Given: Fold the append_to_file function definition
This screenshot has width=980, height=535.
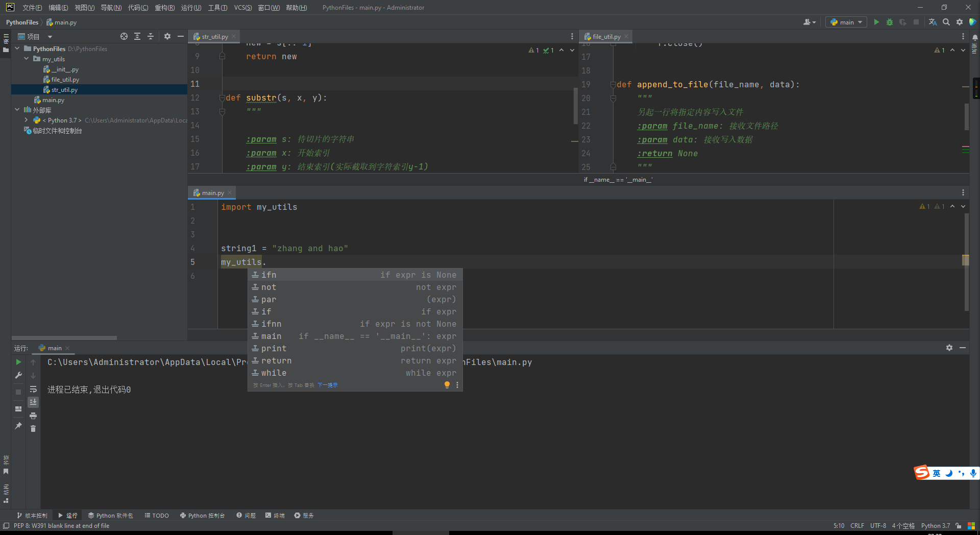Looking at the screenshot, I should (613, 84).
